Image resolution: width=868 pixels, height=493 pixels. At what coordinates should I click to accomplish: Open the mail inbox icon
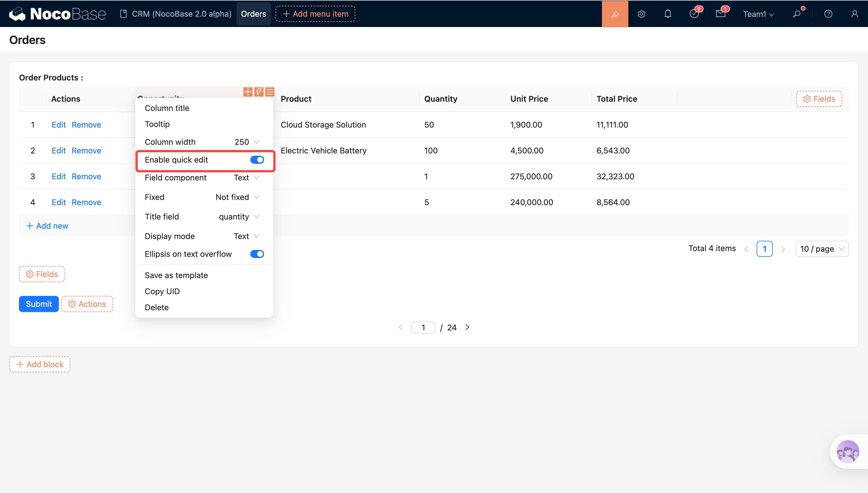(720, 14)
